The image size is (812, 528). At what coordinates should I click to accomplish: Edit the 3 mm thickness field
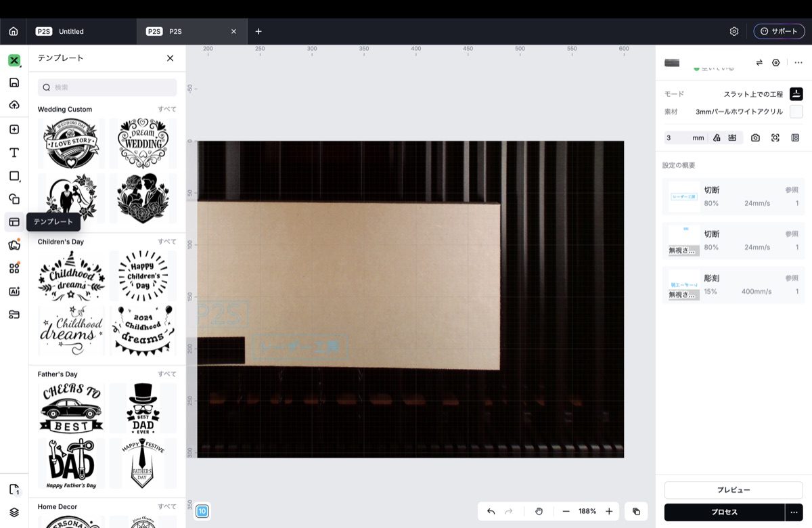click(685, 137)
